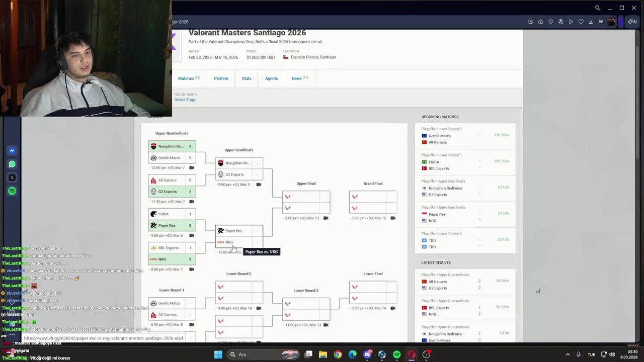Switch to the Stats tab
Viewport: 644px width, 362px height.
pyautogui.click(x=247, y=78)
